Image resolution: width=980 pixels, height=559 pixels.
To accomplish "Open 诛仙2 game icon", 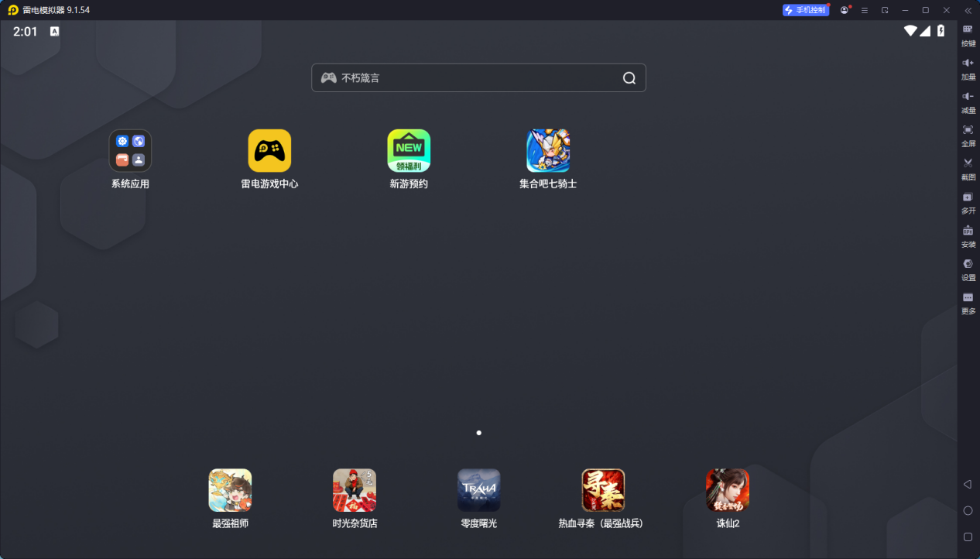I will [727, 490].
